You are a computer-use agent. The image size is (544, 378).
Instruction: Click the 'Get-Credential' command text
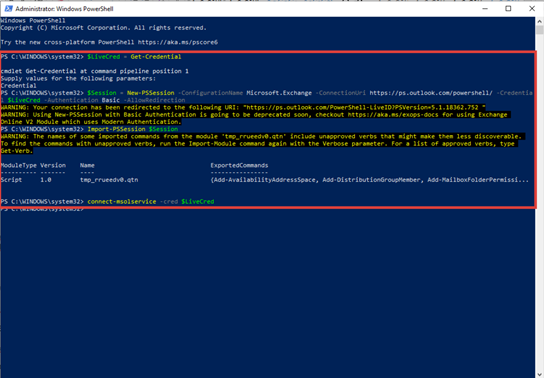[x=156, y=57]
